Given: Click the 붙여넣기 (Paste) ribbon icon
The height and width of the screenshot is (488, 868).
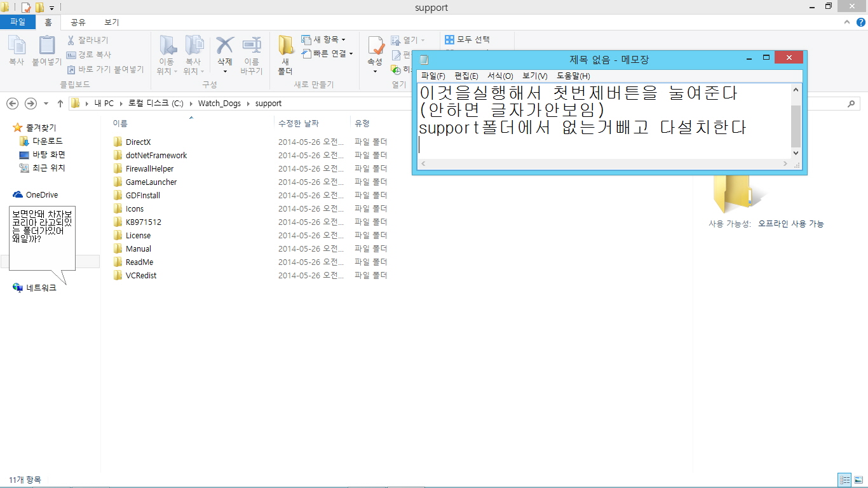Looking at the screenshot, I should point(47,51).
